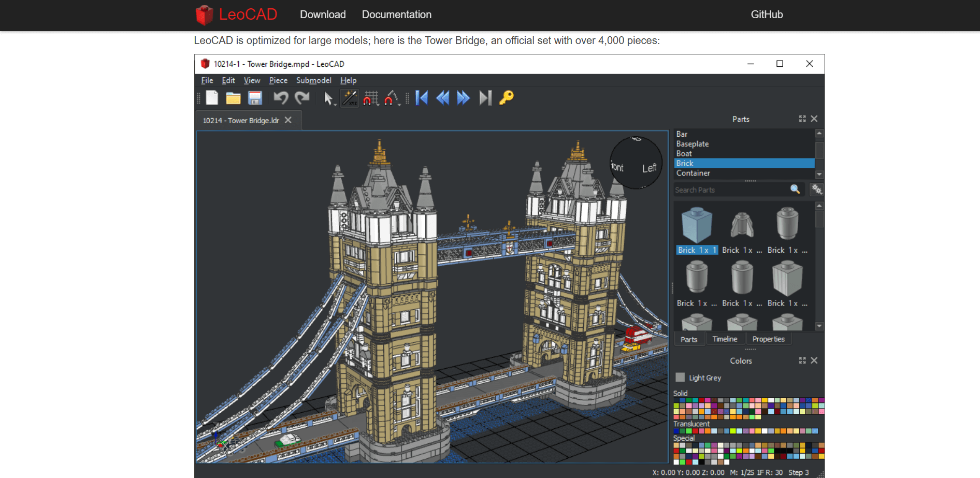Open the parts options gears button

tap(816, 190)
